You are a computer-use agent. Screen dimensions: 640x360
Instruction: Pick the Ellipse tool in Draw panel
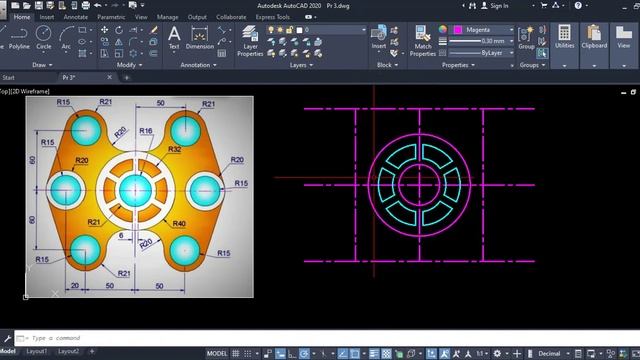[82, 42]
